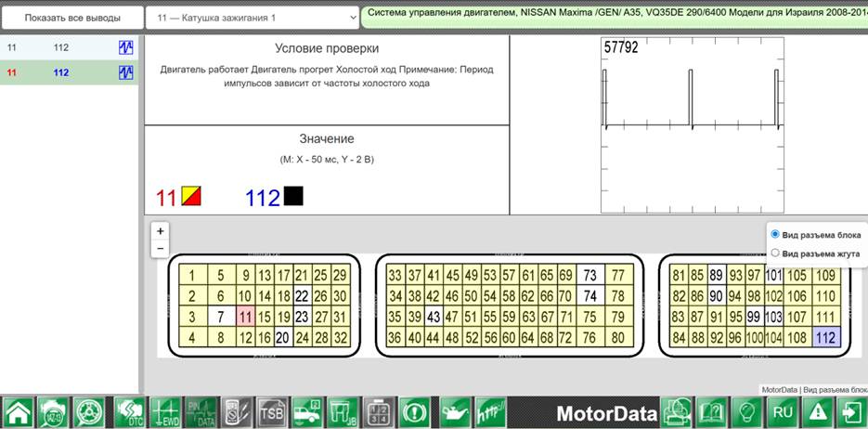
Task: Open the vehicle component location icon
Action: (x=307, y=412)
